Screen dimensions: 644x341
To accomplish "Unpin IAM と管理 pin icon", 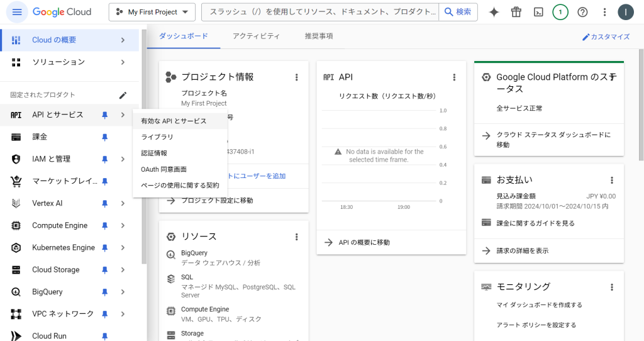I will [105, 159].
